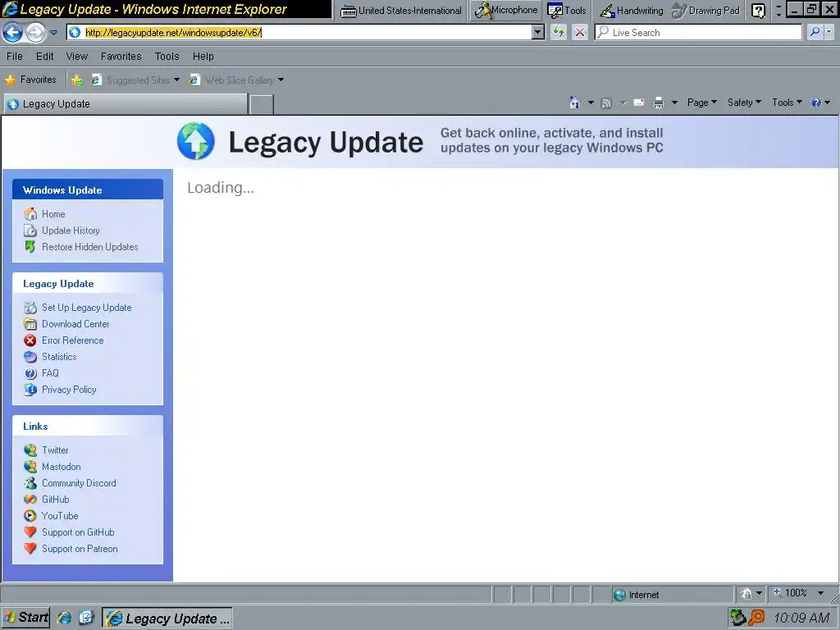Click the GitHub link icon

click(30, 500)
